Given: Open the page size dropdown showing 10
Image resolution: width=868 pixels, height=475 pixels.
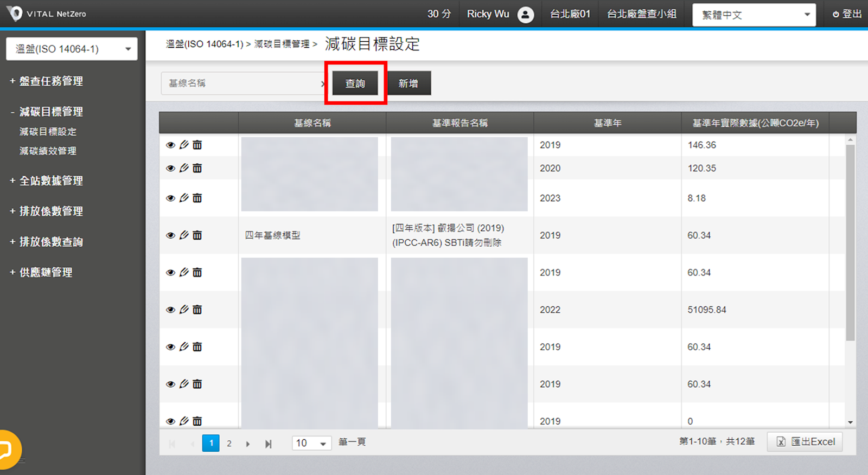Looking at the screenshot, I should tap(311, 443).
